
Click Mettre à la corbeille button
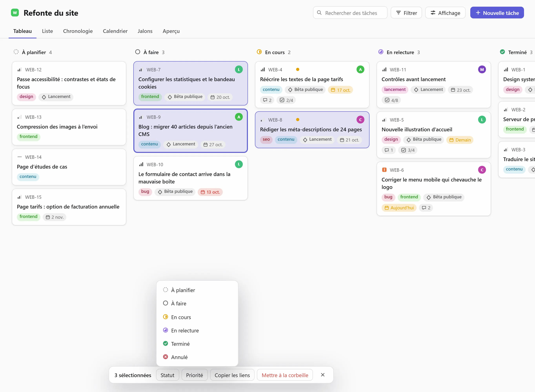point(285,375)
